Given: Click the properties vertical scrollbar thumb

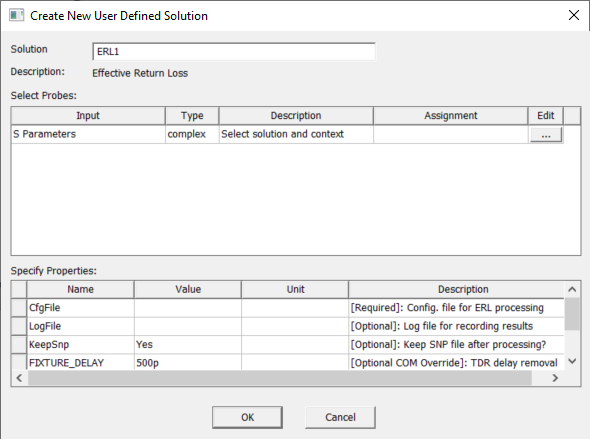Looking at the screenshot, I should (x=572, y=314).
